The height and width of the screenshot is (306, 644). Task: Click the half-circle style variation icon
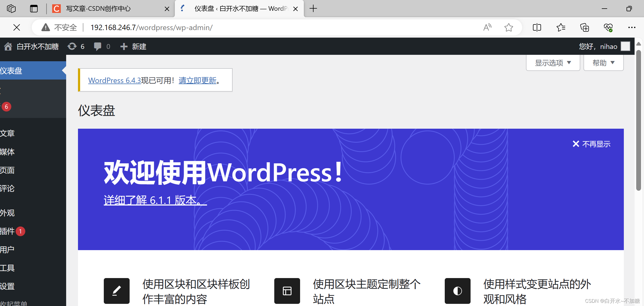pyautogui.click(x=457, y=291)
